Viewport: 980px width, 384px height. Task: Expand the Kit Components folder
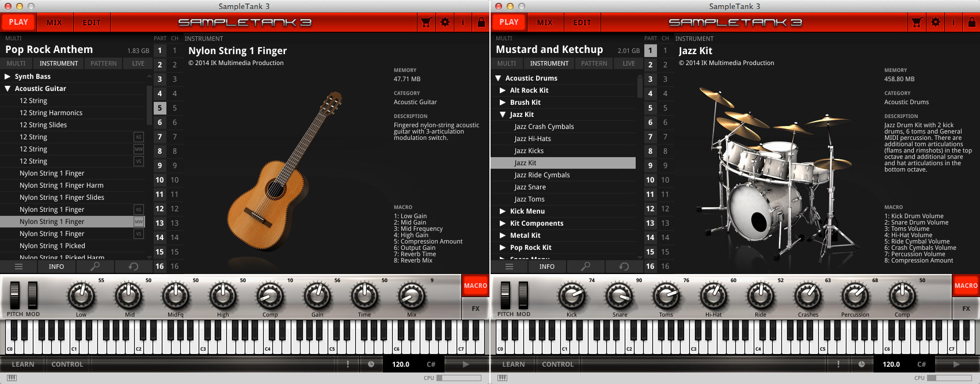click(x=503, y=223)
